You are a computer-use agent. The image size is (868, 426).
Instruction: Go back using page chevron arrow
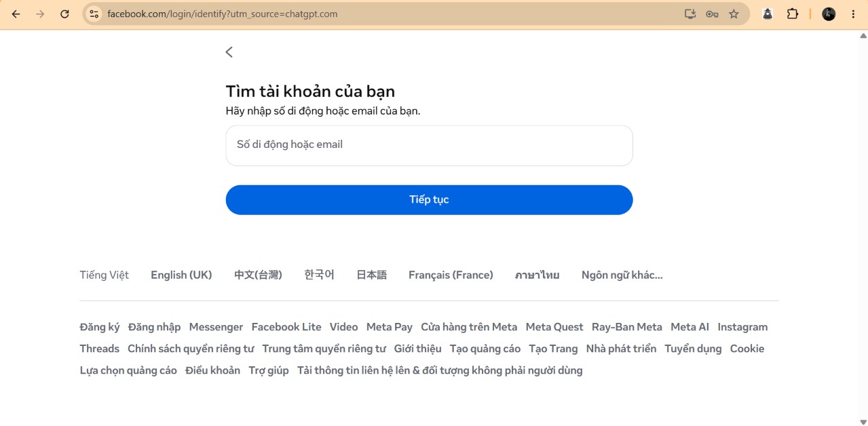(x=229, y=52)
